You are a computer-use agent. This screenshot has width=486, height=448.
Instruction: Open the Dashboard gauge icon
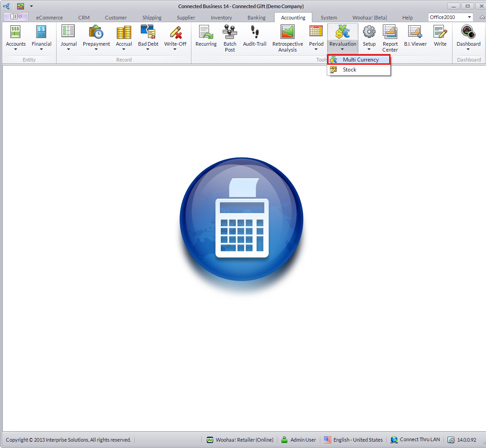(x=468, y=32)
